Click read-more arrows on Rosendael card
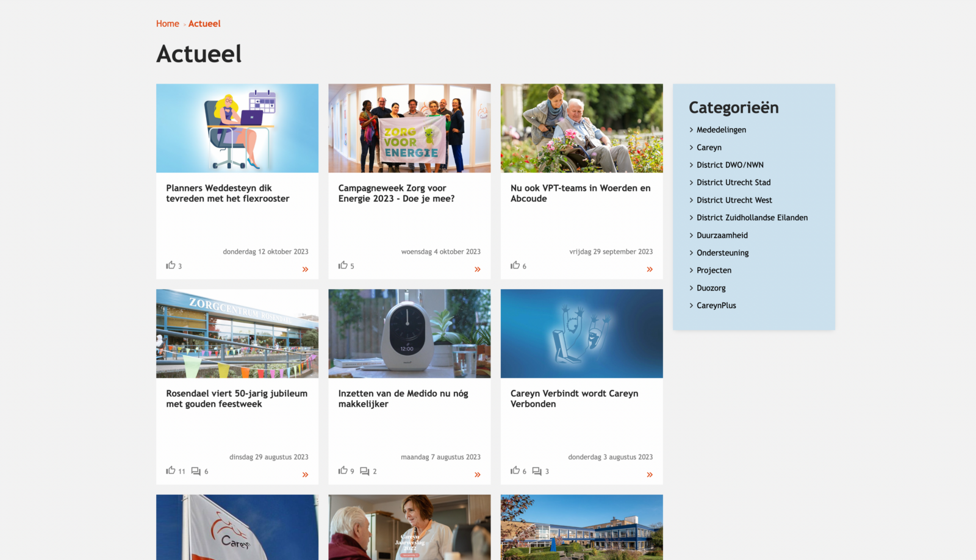This screenshot has height=560, width=976. [x=306, y=475]
